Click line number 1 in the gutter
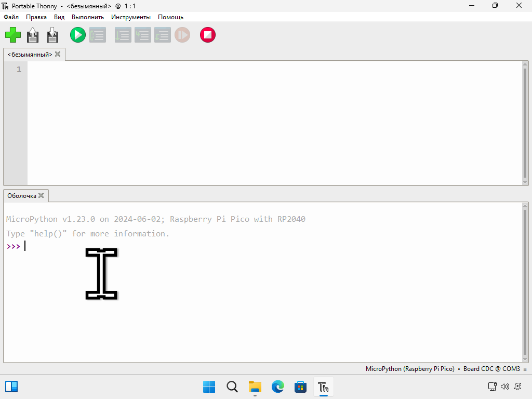The height and width of the screenshot is (399, 532). tap(19, 70)
